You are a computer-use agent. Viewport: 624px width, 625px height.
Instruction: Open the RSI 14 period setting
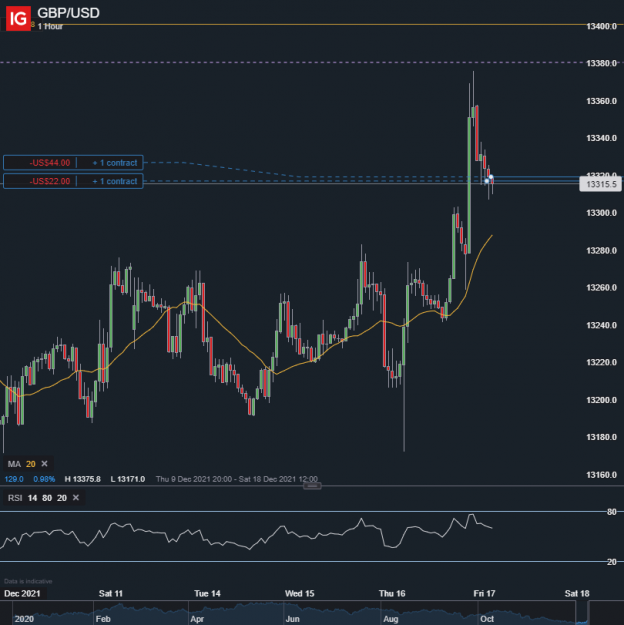(32, 498)
